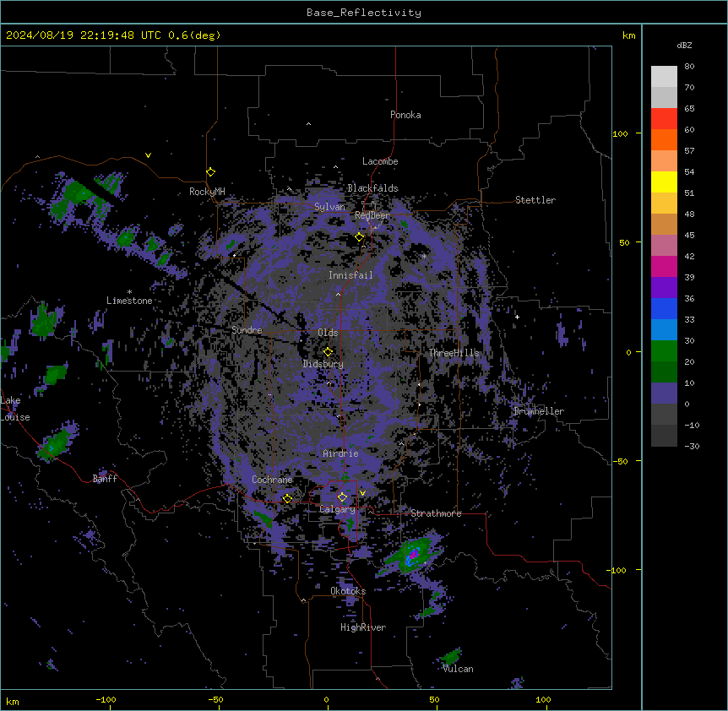Click the Innisfail label
728x711 pixels.
pos(350,275)
